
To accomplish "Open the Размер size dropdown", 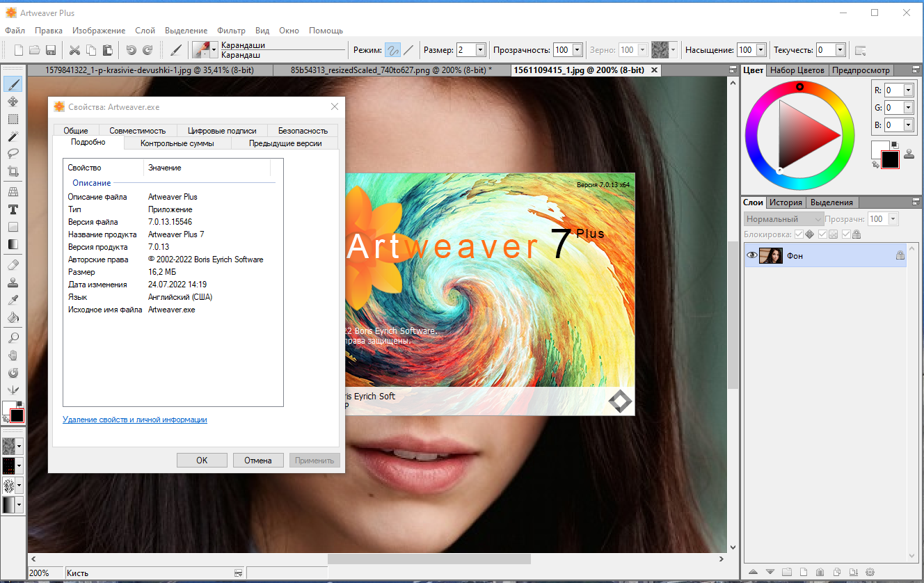I will 480,50.
